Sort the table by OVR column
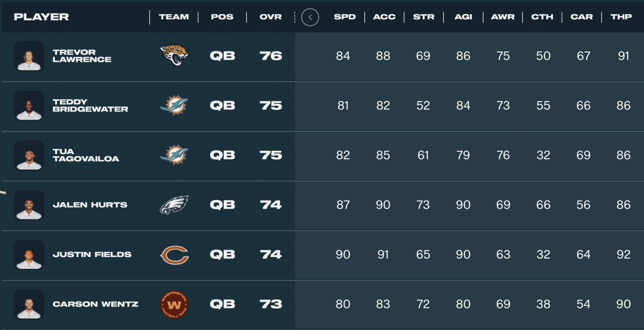The width and height of the screenshot is (644, 330). [x=270, y=17]
